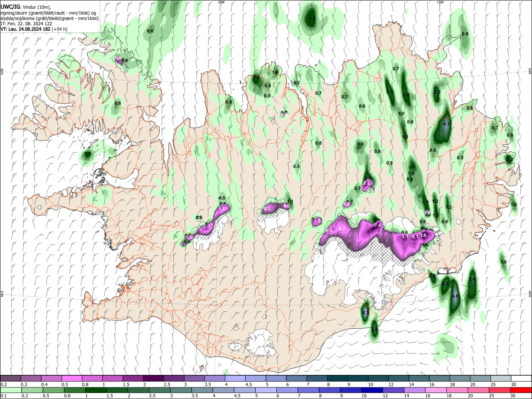
Task: Click the palest green 0.1 swatch in lower legend
Action: (11, 390)
